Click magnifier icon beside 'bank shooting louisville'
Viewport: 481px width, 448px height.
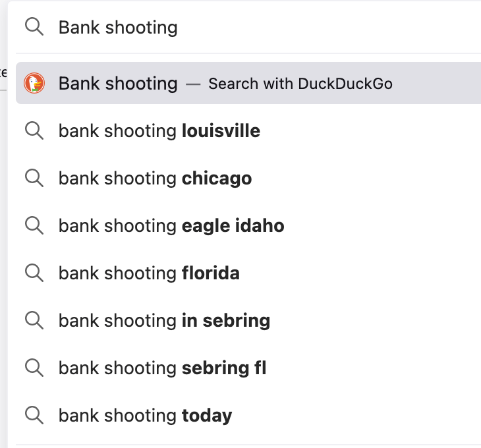[x=34, y=131]
